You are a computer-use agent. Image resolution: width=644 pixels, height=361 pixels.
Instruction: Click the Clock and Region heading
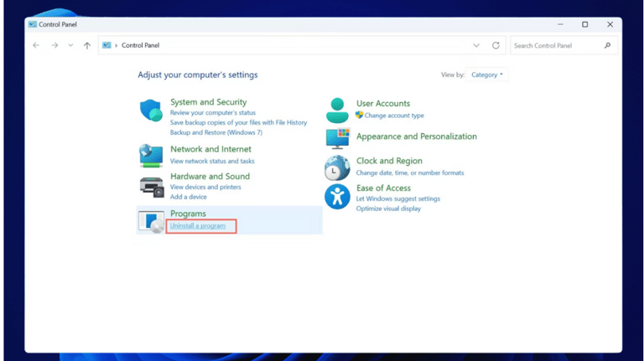coord(389,161)
